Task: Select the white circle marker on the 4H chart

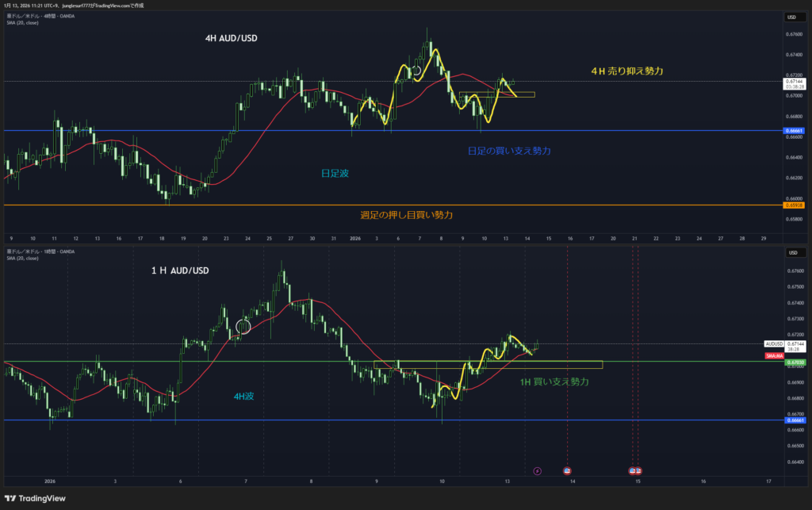Action: [x=415, y=71]
